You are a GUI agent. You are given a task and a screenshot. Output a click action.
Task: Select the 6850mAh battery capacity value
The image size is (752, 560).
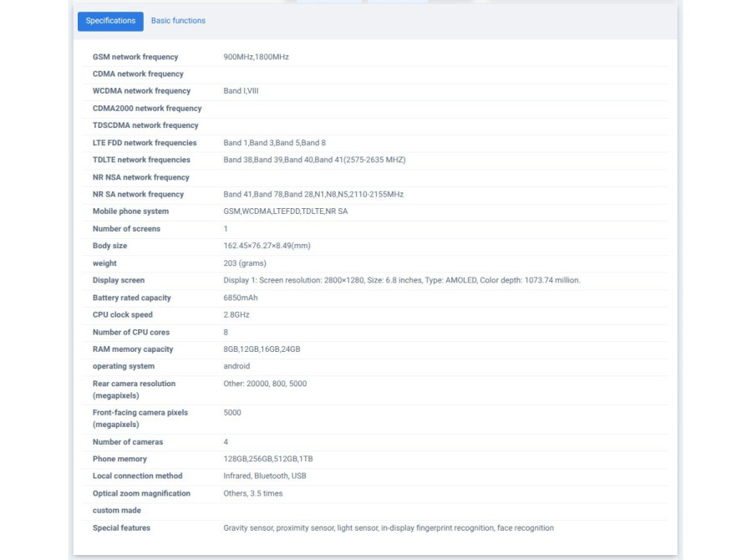pyautogui.click(x=241, y=298)
